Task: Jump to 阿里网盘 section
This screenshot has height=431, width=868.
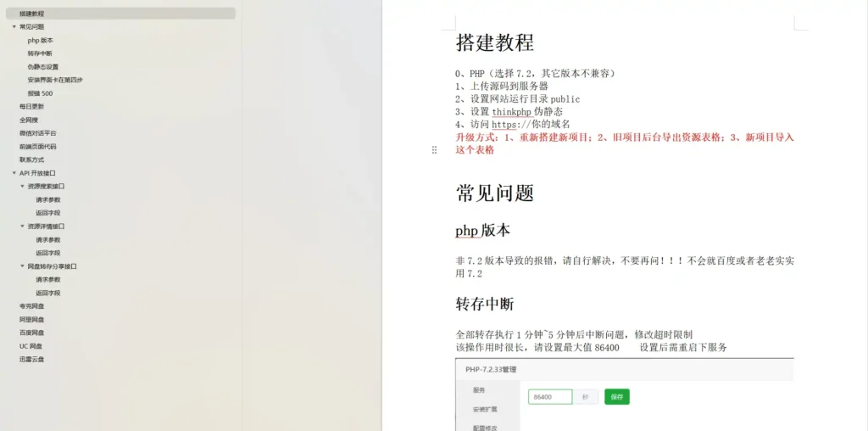Action: click(x=31, y=319)
